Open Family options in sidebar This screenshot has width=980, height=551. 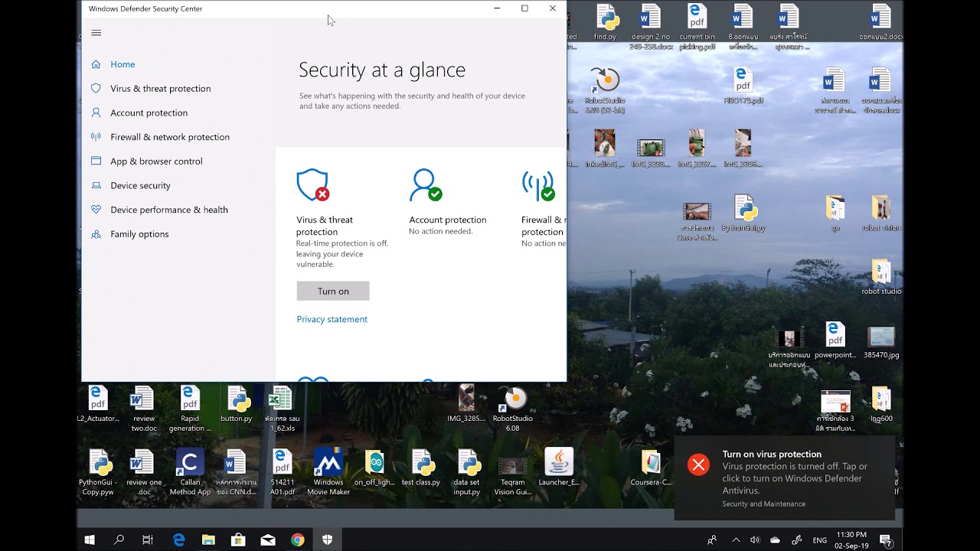[x=139, y=234]
